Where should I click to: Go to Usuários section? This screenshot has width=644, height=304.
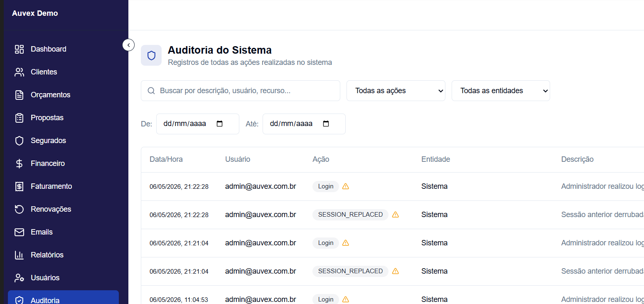pyautogui.click(x=63, y=278)
